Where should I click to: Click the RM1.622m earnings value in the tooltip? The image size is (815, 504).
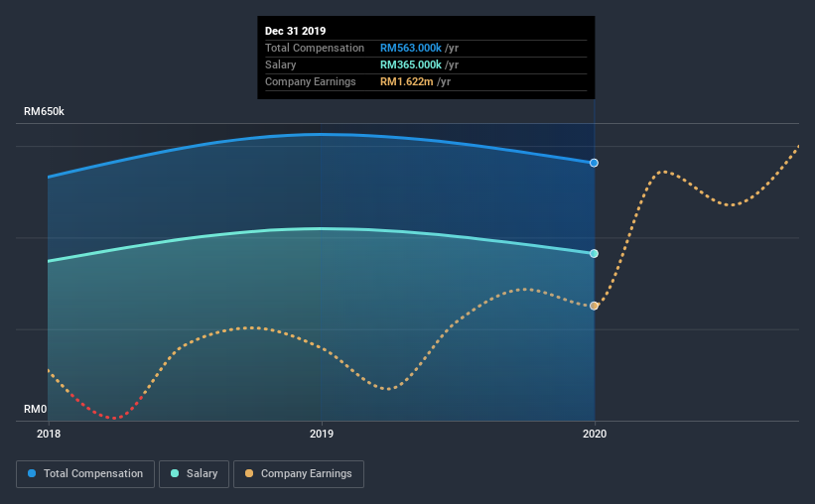click(x=406, y=82)
